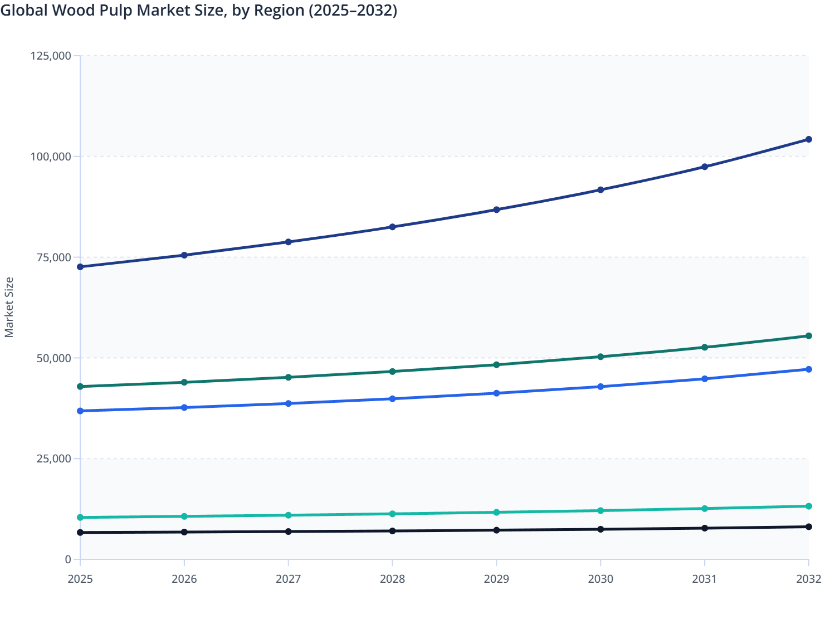Image resolution: width=840 pixels, height=624 pixels.
Task: Select the 2029 marker on the green line
Action: [496, 364]
